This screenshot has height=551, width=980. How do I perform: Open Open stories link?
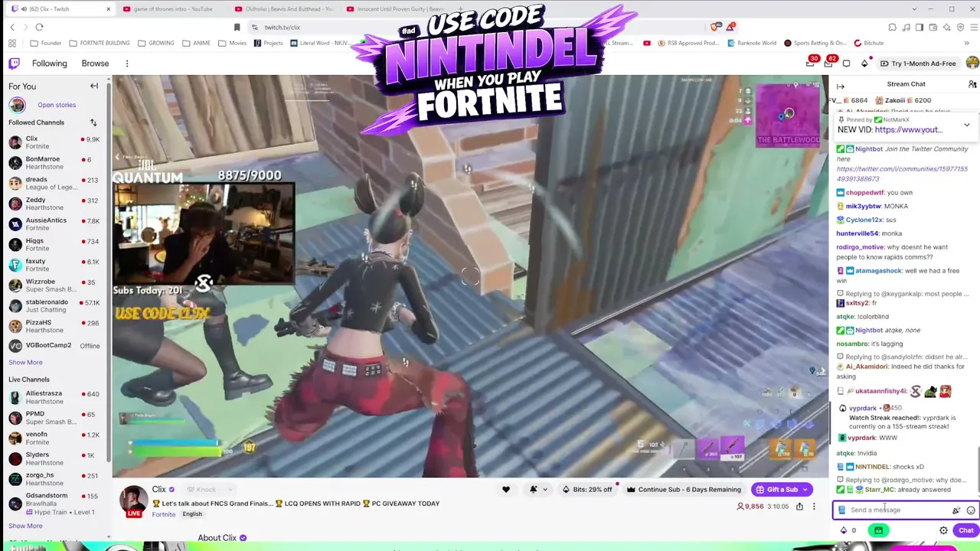57,105
